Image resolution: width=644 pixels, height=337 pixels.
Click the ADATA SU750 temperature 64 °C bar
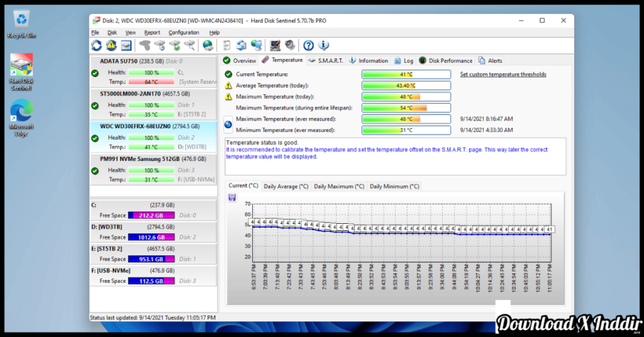tap(151, 82)
